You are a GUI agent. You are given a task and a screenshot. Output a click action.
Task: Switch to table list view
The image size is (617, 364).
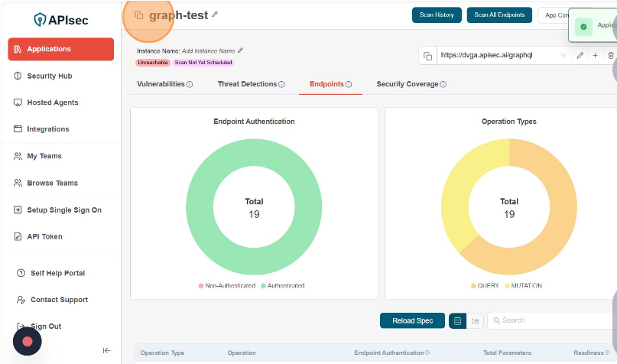pyautogui.click(x=458, y=321)
